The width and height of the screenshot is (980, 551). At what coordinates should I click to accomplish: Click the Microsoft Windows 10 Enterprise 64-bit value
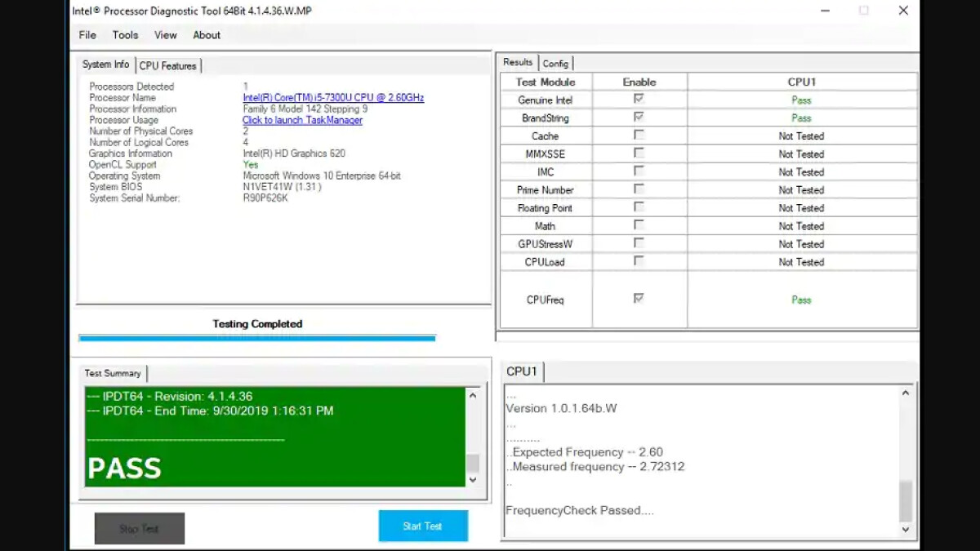coord(322,176)
